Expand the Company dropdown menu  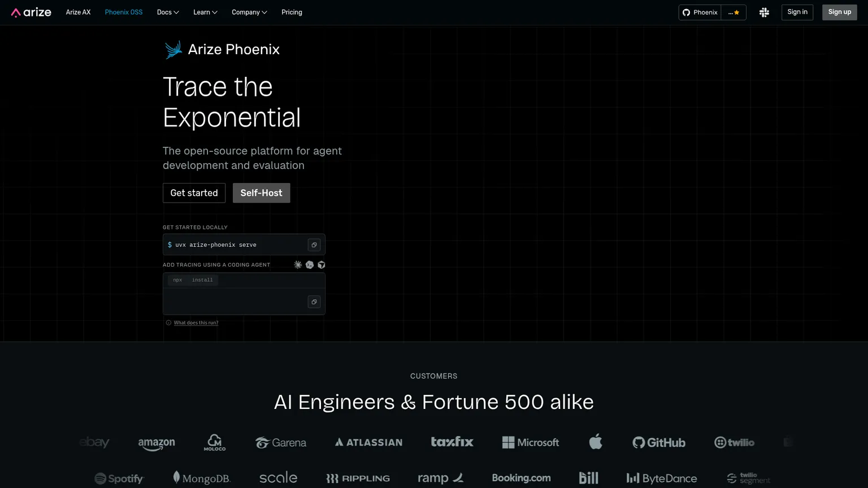[x=249, y=12]
